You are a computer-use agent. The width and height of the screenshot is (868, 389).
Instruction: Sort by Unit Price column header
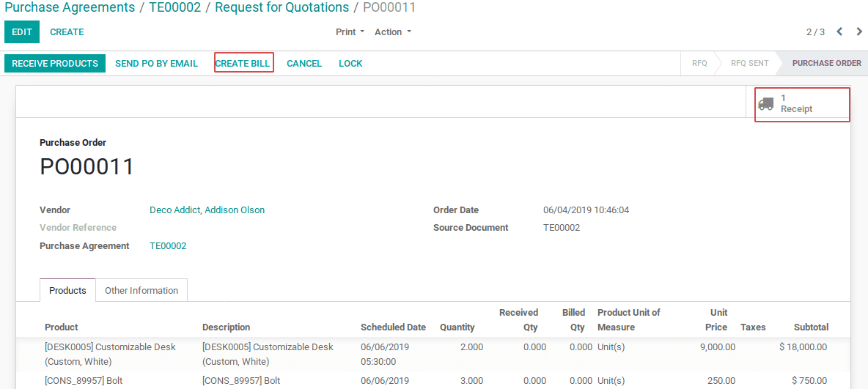(716, 320)
